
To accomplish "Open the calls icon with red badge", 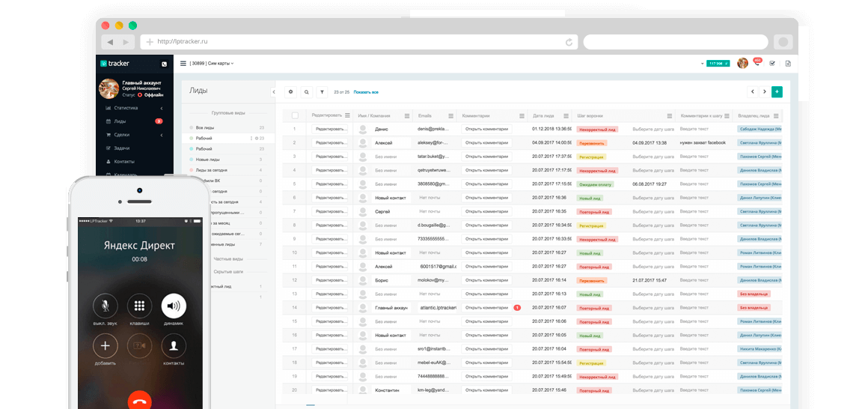I will [x=757, y=63].
